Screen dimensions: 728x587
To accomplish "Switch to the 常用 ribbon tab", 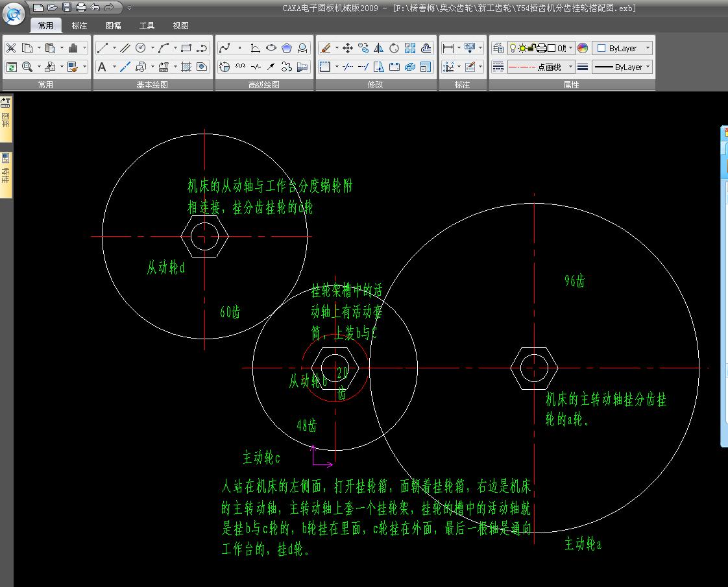I will point(45,25).
